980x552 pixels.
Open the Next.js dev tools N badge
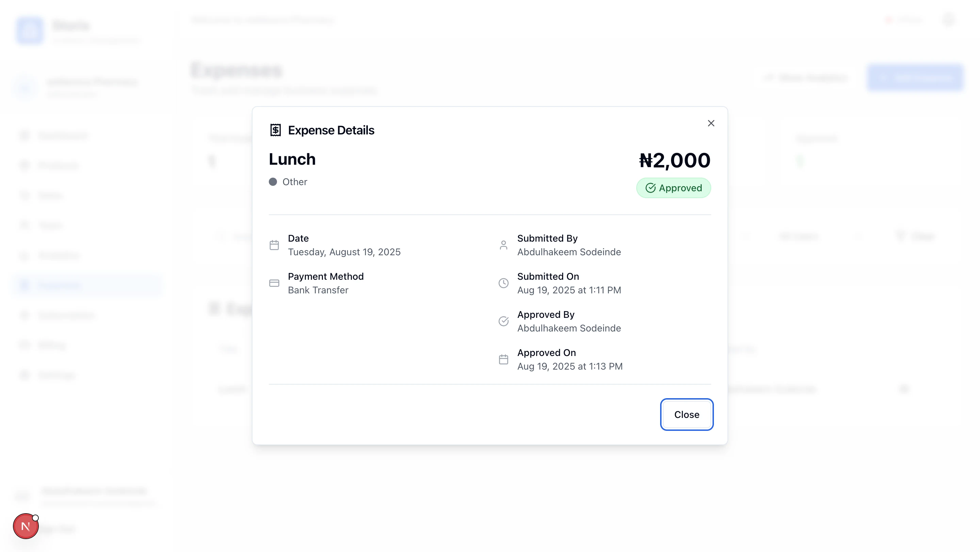point(26,526)
